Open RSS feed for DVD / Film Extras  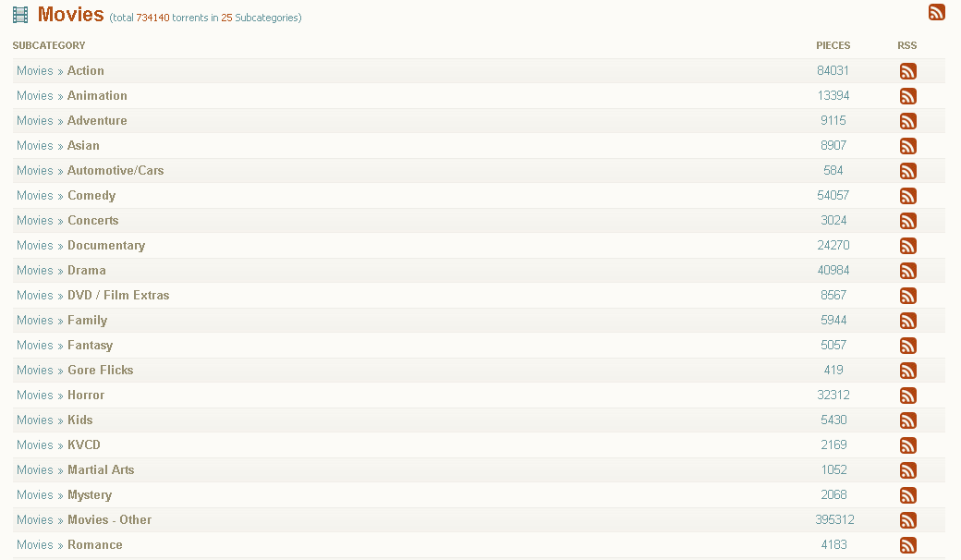pos(907,296)
